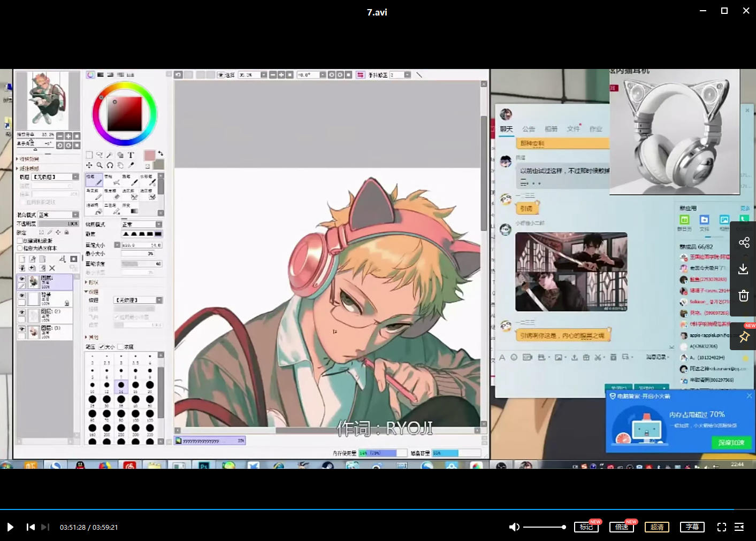The height and width of the screenshot is (541, 756).
Task: Mute the video with the speaker icon
Action: (514, 527)
